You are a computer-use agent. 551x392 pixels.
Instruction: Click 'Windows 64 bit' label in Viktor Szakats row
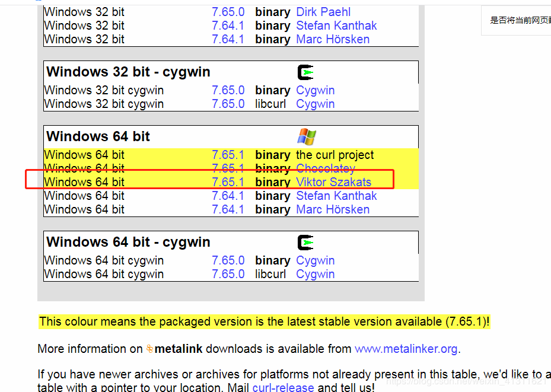pyautogui.click(x=84, y=182)
